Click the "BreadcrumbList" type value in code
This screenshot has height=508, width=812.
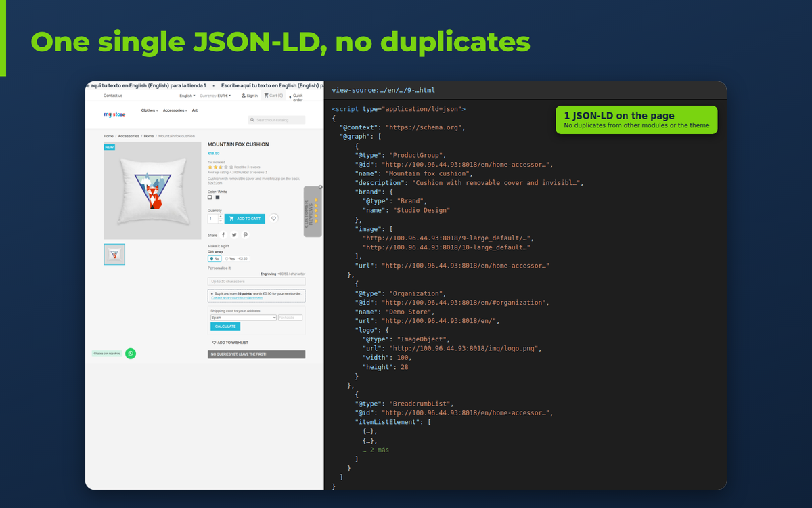click(420, 404)
